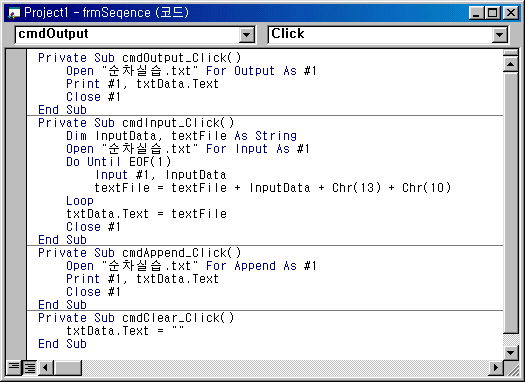Screen dimensions: 525x382
Task: Click line 'Dim InputData, textFile As String'
Action: (x=181, y=136)
